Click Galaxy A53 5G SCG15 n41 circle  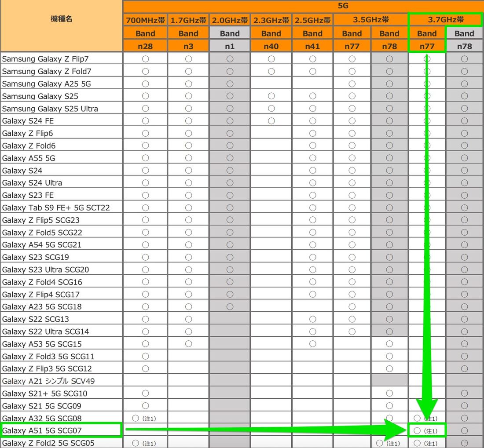(x=312, y=344)
